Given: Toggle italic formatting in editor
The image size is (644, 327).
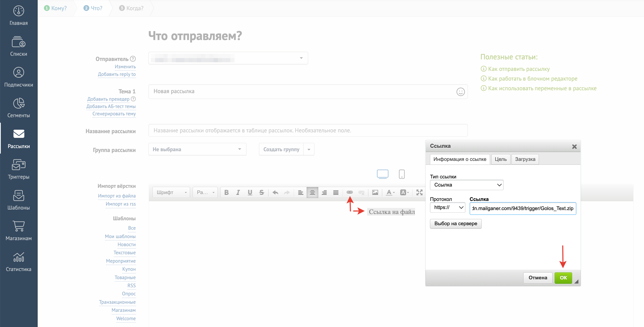Looking at the screenshot, I should pos(238,193).
